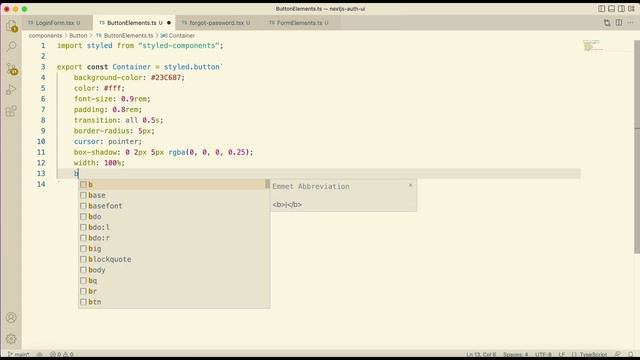The height and width of the screenshot is (360, 640).
Task: Place cursor on 'import styled' line 1
Action: pyautogui.click(x=84, y=46)
